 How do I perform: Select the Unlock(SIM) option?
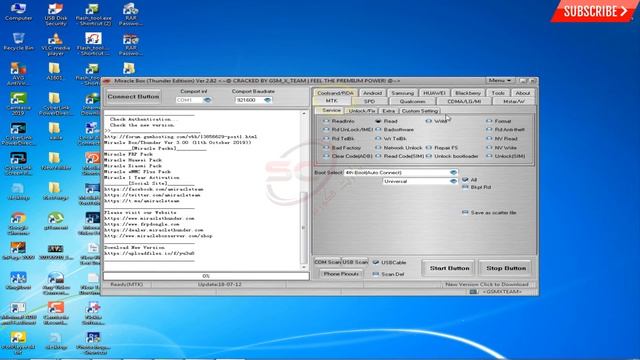(x=506, y=156)
